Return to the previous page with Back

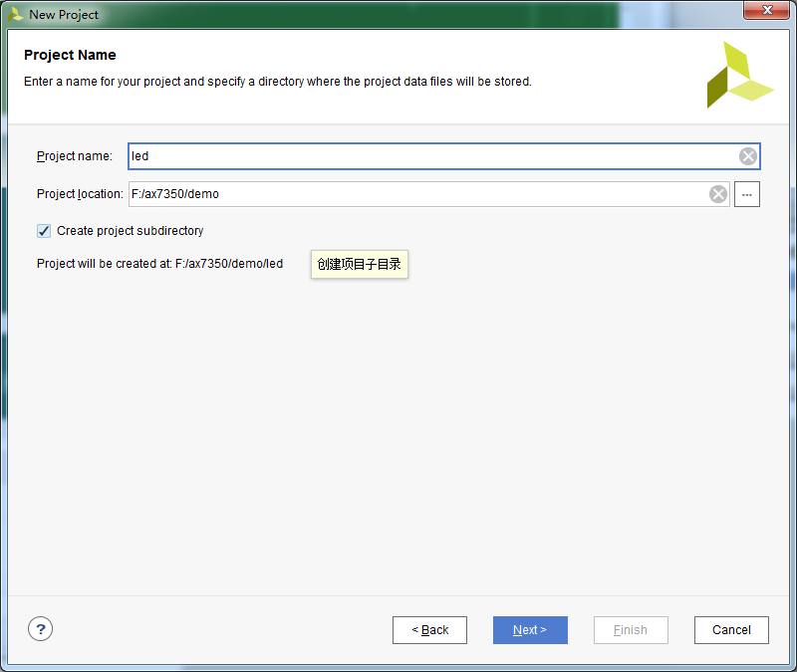429,630
